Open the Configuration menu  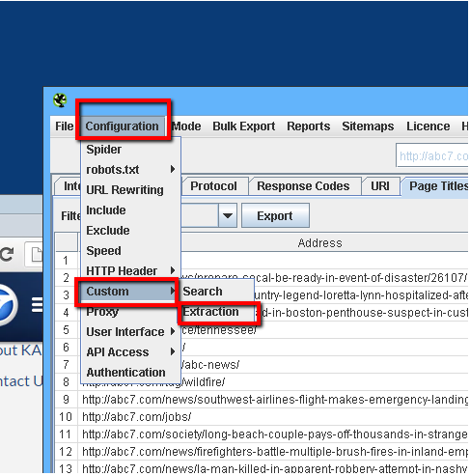(122, 126)
